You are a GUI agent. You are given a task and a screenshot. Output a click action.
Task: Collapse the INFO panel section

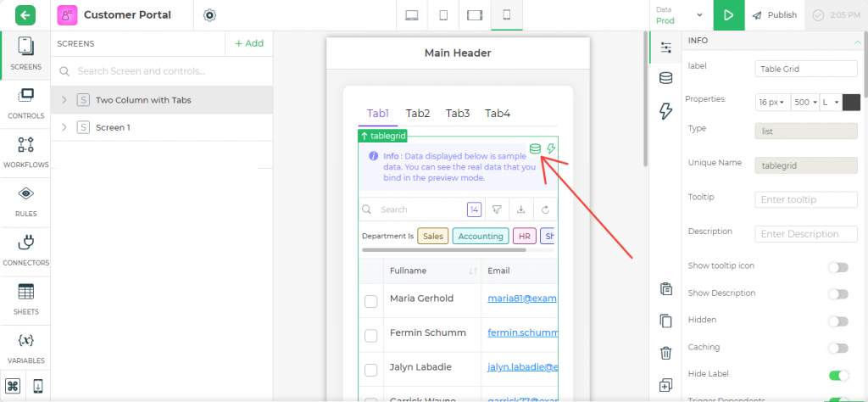(857, 41)
